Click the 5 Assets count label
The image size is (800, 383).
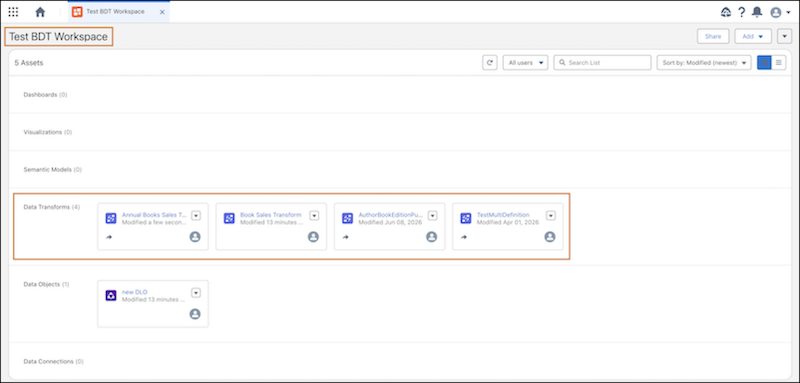[x=29, y=63]
